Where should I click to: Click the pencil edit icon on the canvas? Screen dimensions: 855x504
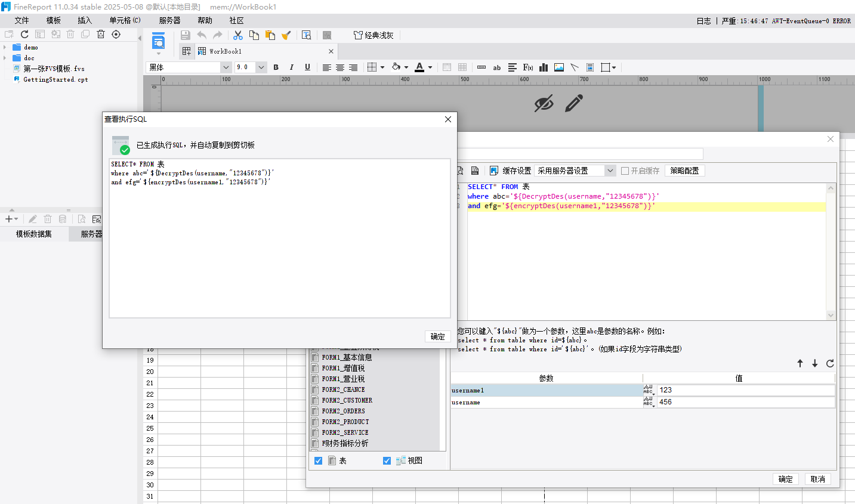tap(573, 103)
